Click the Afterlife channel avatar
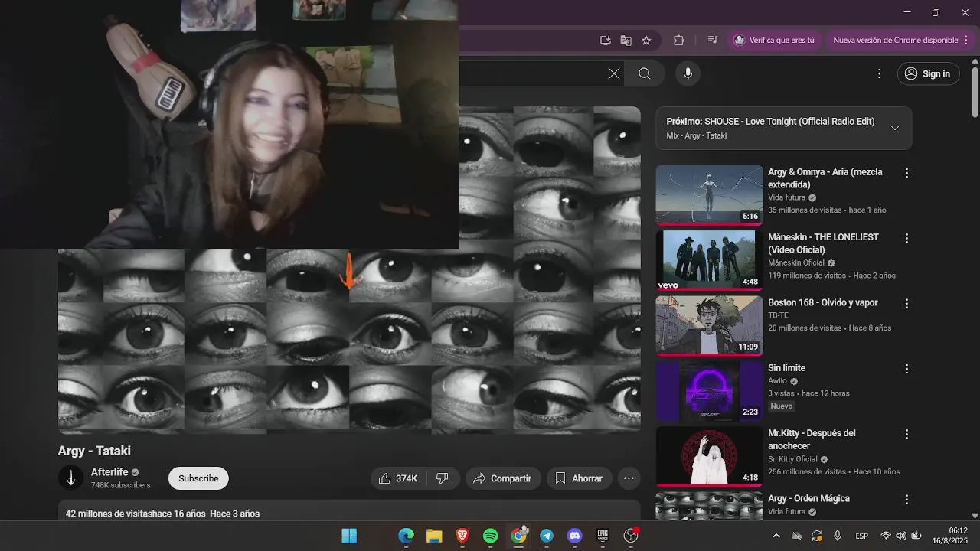This screenshot has height=551, width=980. tap(70, 478)
